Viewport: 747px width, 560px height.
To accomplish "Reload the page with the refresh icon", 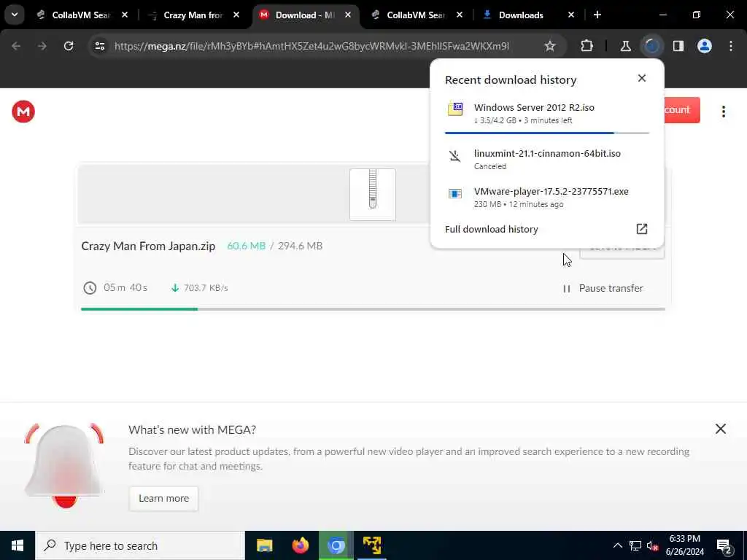I will point(69,46).
